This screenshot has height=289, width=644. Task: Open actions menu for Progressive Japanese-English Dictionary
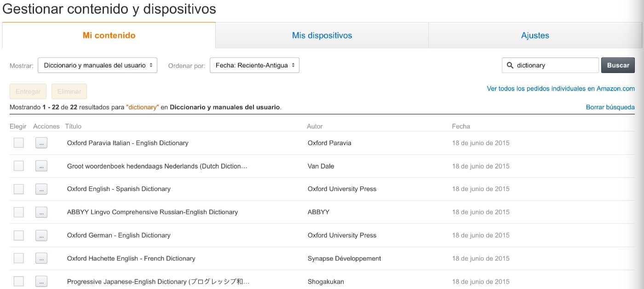pyautogui.click(x=41, y=281)
